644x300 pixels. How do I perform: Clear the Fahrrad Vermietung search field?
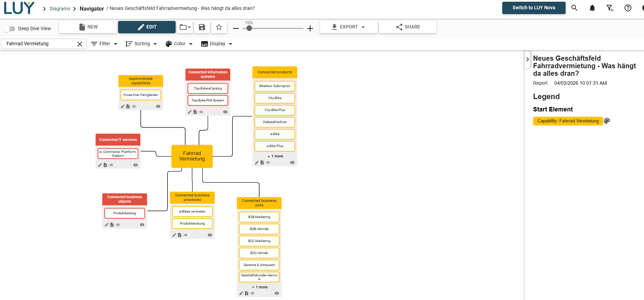[80, 44]
